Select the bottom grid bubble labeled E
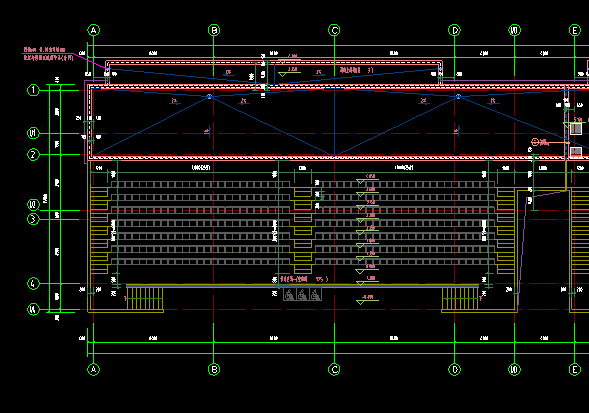Image resolution: width=589 pixels, height=413 pixels. pyautogui.click(x=575, y=369)
